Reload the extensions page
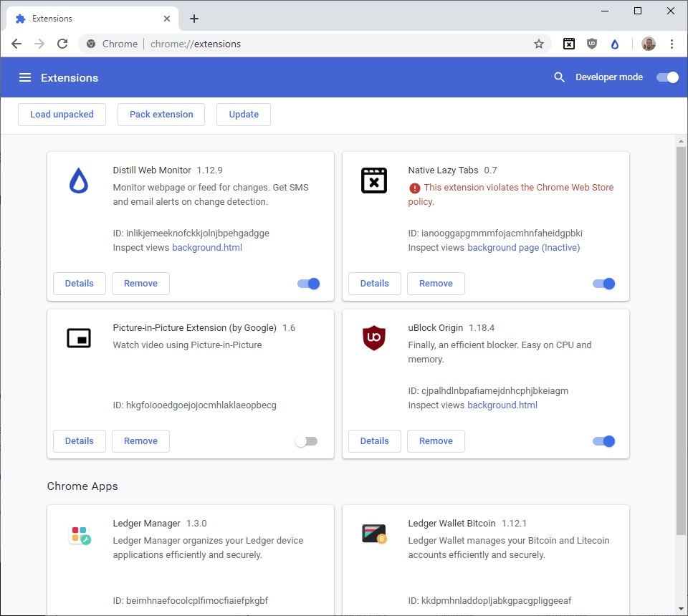Screen dimensions: 688x616 pyautogui.click(x=63, y=44)
